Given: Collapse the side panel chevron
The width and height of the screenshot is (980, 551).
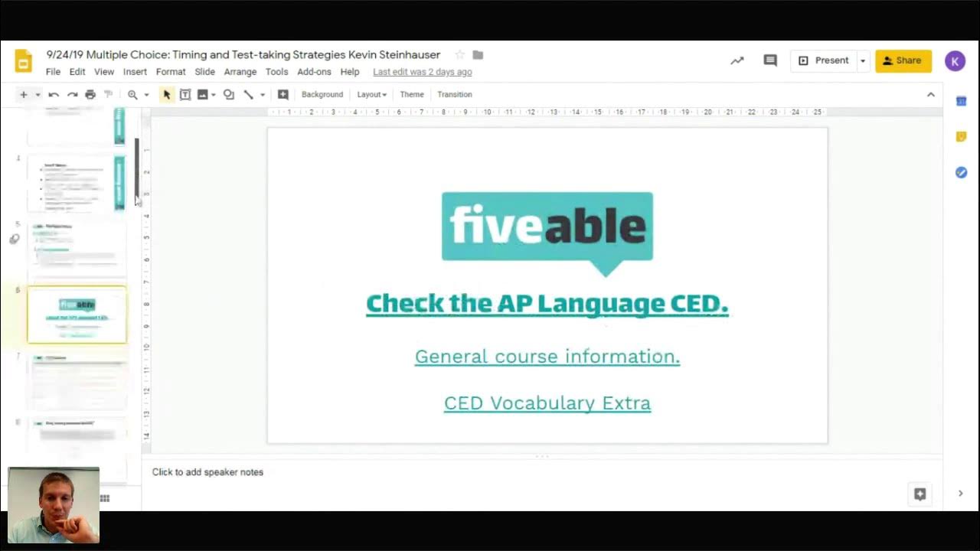Looking at the screenshot, I should (960, 494).
